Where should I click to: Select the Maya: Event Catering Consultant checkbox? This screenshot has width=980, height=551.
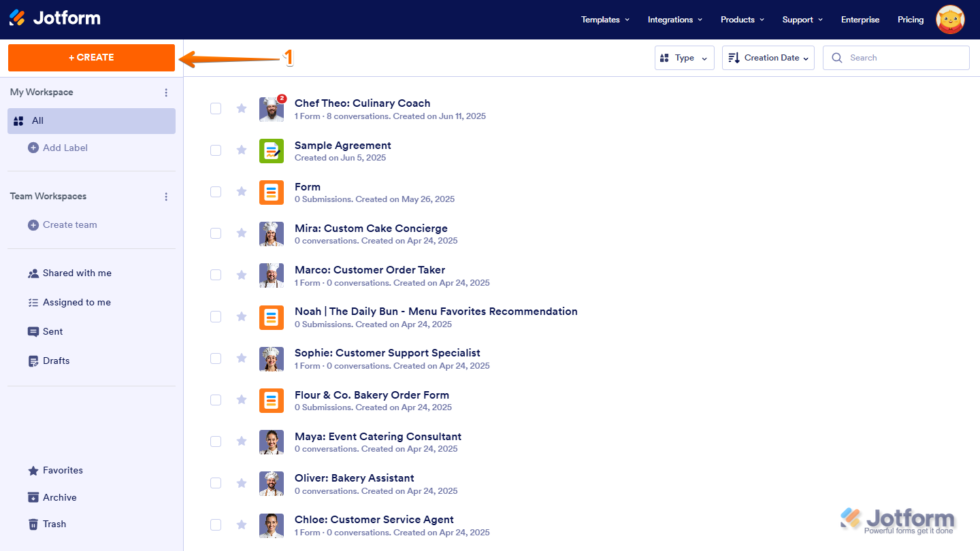tap(216, 441)
